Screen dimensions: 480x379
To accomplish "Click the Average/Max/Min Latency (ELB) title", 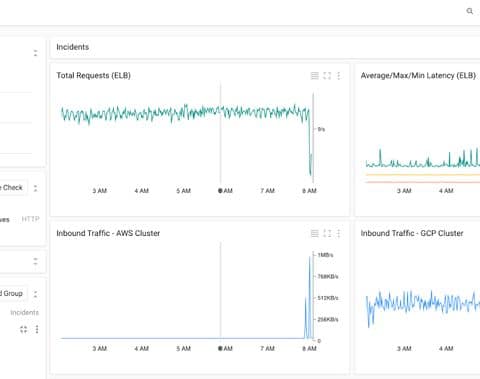I will (418, 76).
